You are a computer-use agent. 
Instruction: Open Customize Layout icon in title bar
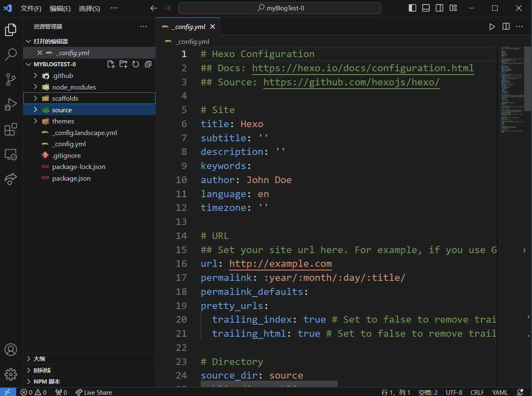point(453,8)
